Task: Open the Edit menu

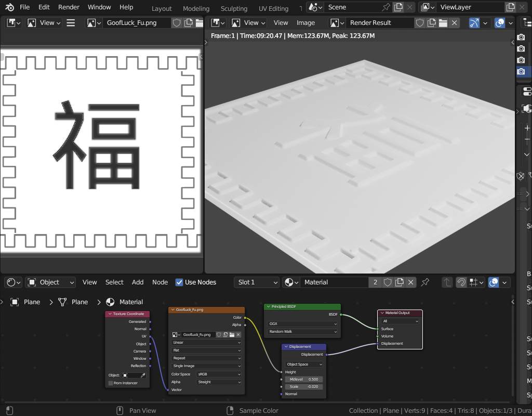Action: click(x=44, y=7)
